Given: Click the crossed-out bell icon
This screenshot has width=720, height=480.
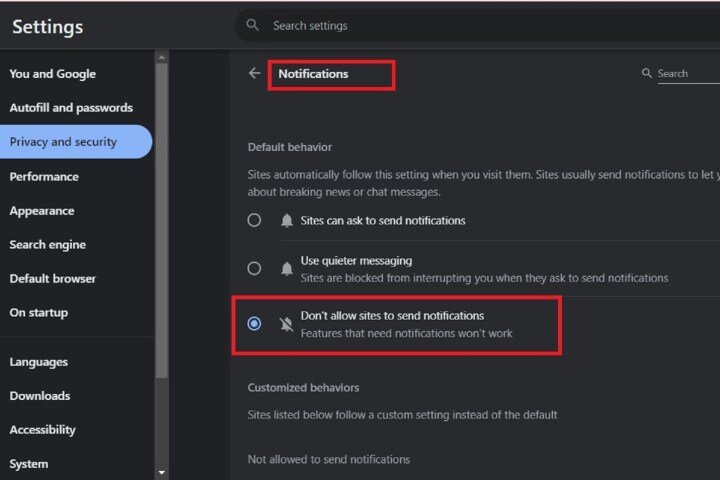Looking at the screenshot, I should click(x=287, y=324).
